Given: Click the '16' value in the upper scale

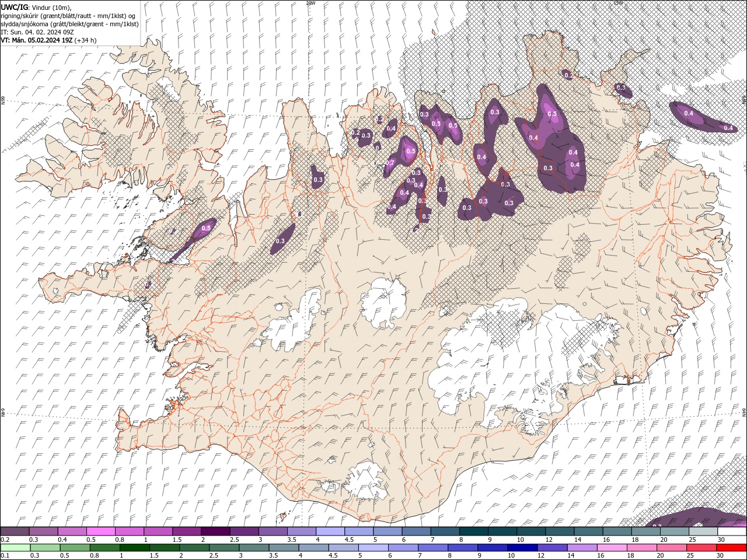Looking at the screenshot, I should point(606,540).
